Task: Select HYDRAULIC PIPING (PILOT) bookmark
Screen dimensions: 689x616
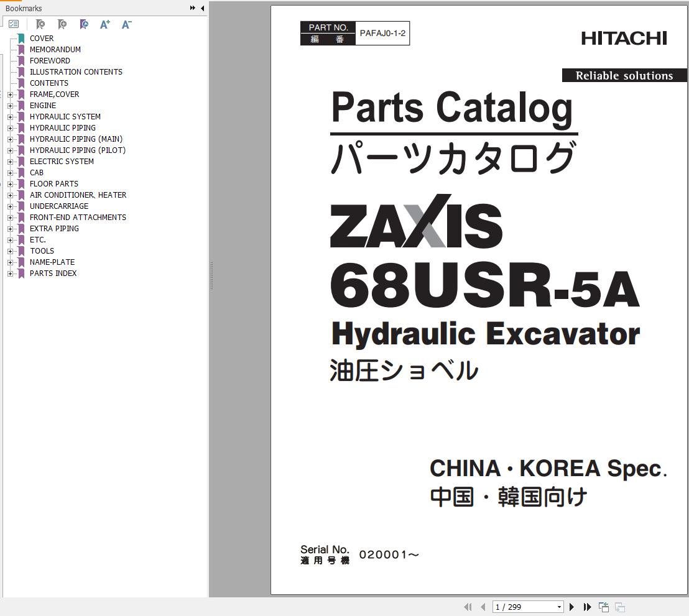Action: pos(77,150)
